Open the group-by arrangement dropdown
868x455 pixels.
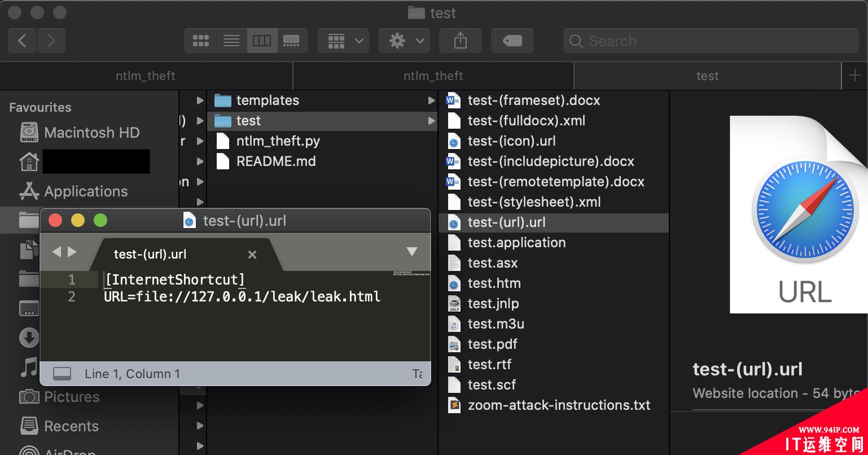tap(343, 41)
